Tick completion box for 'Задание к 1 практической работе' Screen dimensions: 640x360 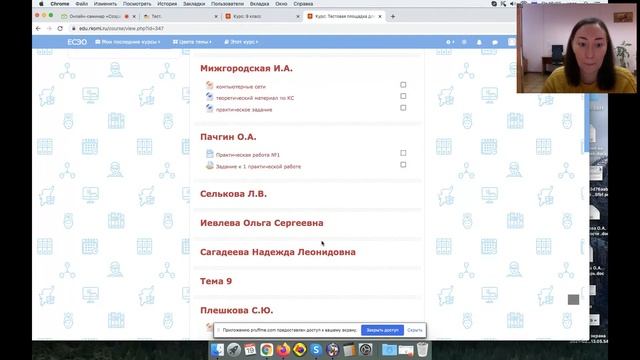(403, 165)
